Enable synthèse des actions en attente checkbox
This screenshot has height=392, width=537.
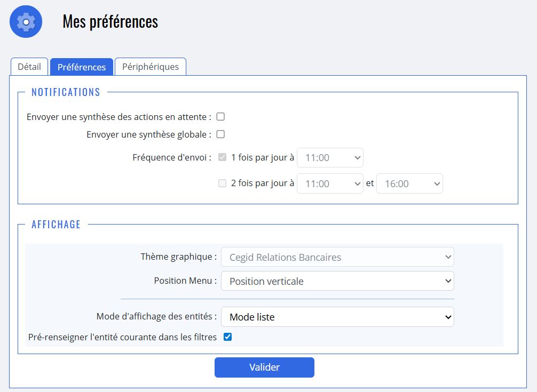tap(220, 117)
